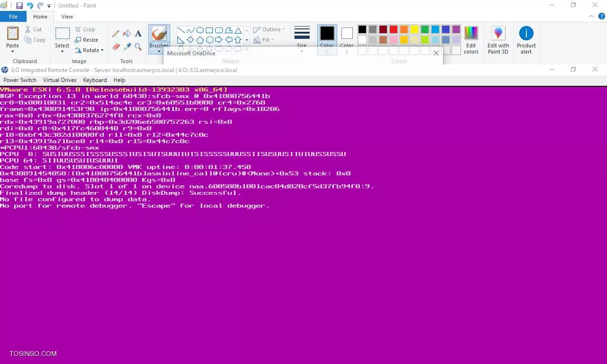Screen dimensions: 607x364
Task: Click the Cut button
Action: [x=34, y=29]
